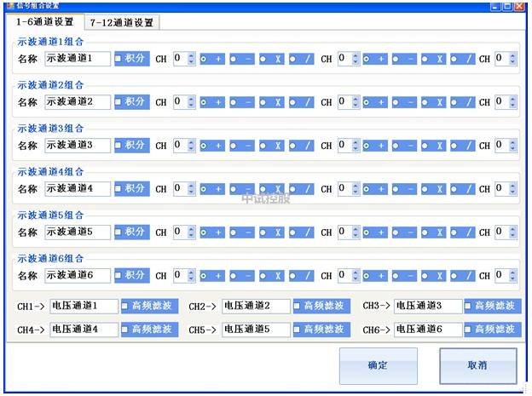
Task: Enable 高频滤波 checkbox for CH1
Action: pos(125,306)
